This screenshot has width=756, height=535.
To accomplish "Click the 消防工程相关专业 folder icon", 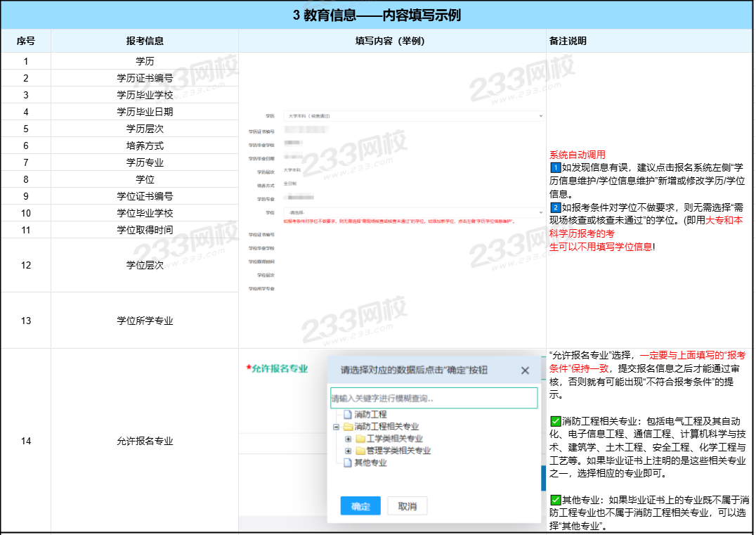I will [348, 427].
